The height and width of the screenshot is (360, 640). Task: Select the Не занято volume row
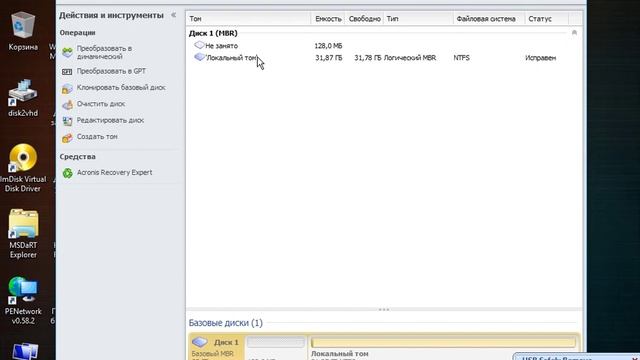[384, 46]
